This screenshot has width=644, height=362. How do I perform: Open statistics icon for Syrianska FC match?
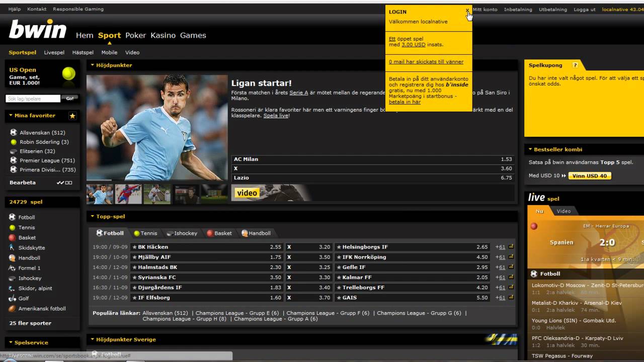coord(511,277)
